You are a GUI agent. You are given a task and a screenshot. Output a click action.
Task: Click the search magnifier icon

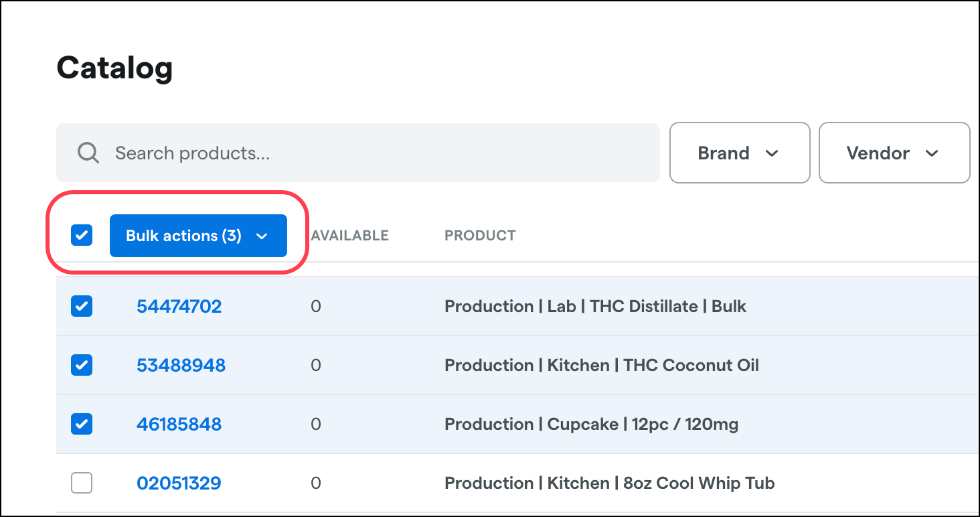pyautogui.click(x=88, y=153)
